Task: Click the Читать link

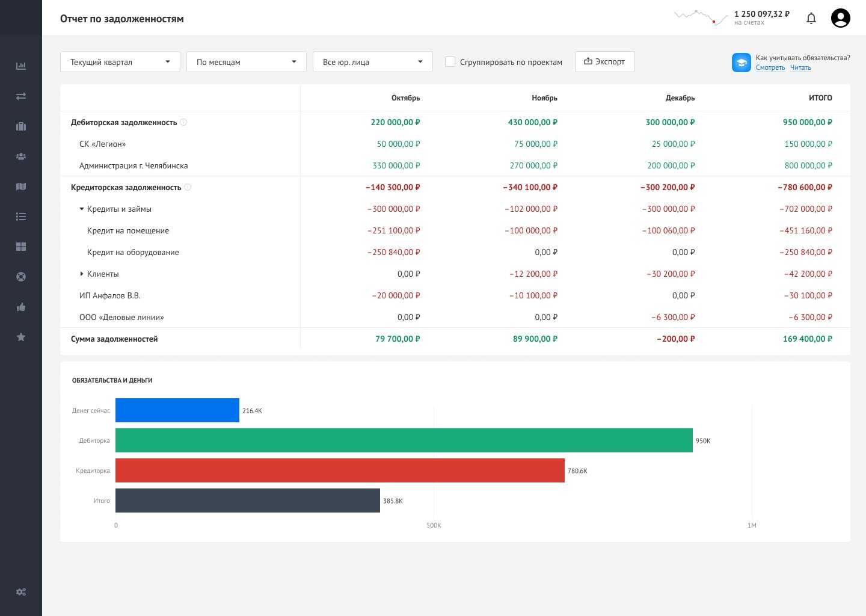Action: point(800,67)
